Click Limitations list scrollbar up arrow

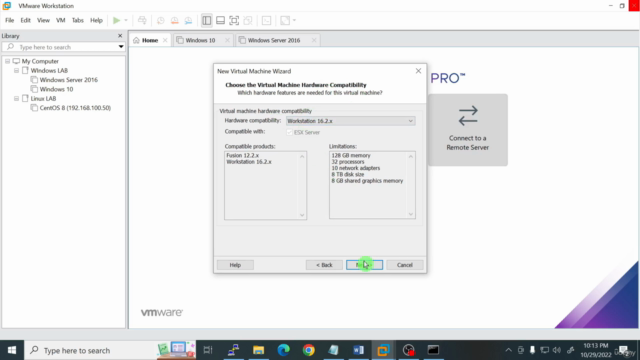point(411,156)
